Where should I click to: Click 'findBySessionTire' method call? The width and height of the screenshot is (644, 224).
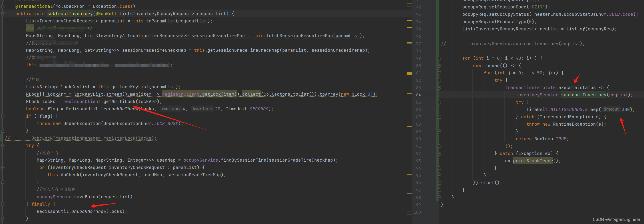coord(244,160)
